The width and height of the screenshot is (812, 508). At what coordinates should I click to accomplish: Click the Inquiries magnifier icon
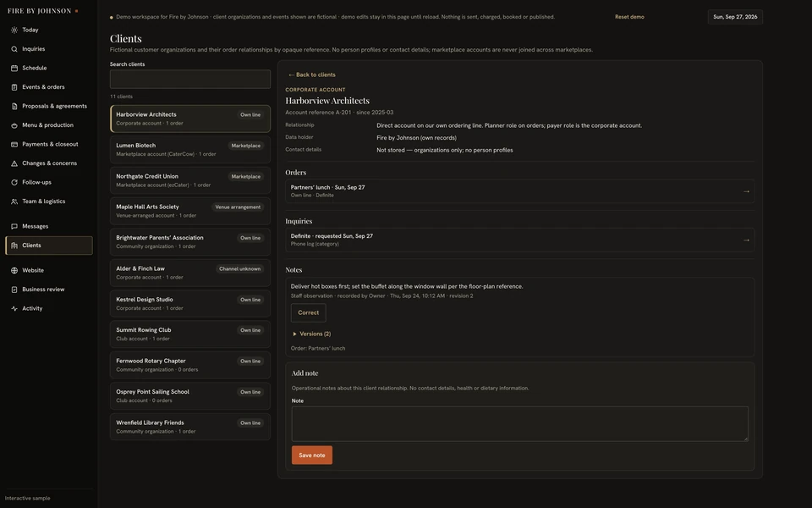point(14,49)
